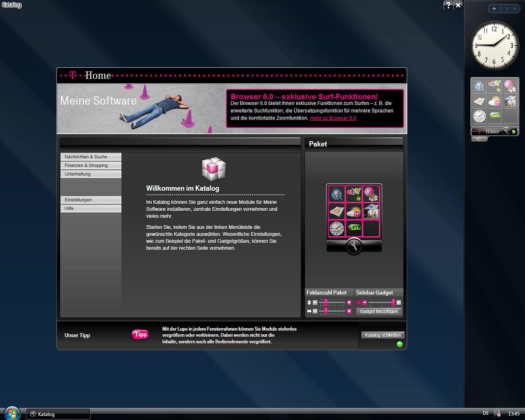Click the cube logo above Willkommen im Katalog
The height and width of the screenshot is (420, 525).
[x=214, y=169]
